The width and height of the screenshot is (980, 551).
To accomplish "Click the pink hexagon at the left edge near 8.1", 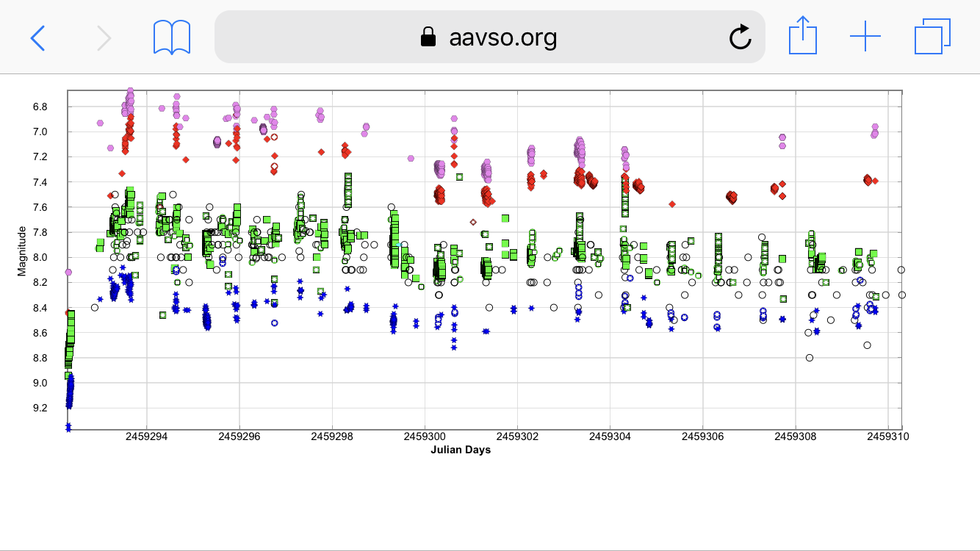I will [68, 272].
